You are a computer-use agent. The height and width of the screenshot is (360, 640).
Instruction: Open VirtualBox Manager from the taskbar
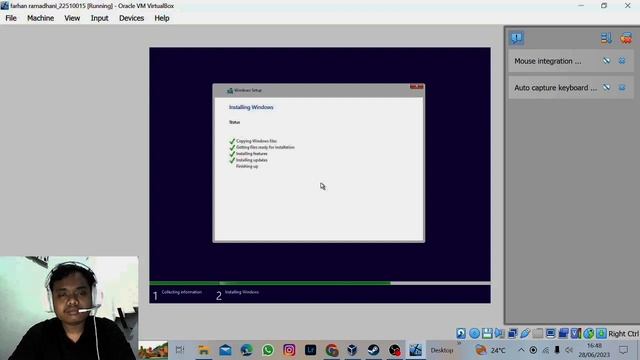click(352, 350)
